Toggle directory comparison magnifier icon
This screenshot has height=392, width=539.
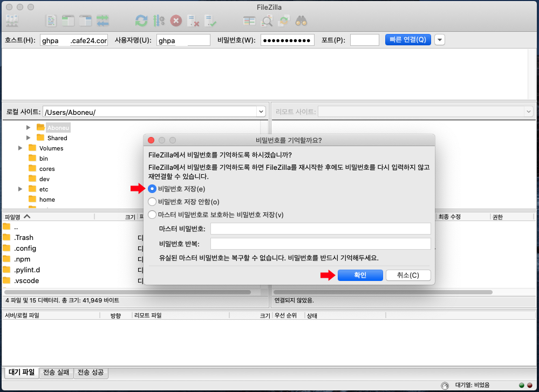pyautogui.click(x=267, y=21)
